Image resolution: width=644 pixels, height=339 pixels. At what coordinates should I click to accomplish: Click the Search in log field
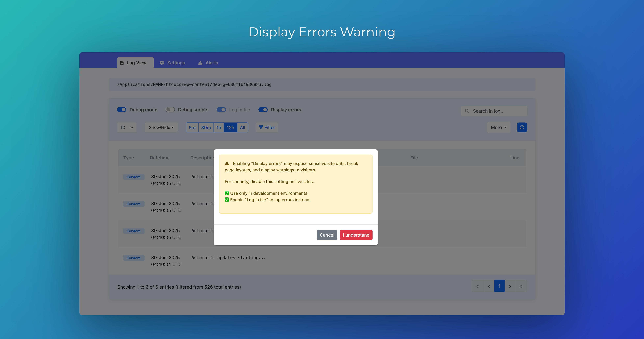[x=494, y=111]
